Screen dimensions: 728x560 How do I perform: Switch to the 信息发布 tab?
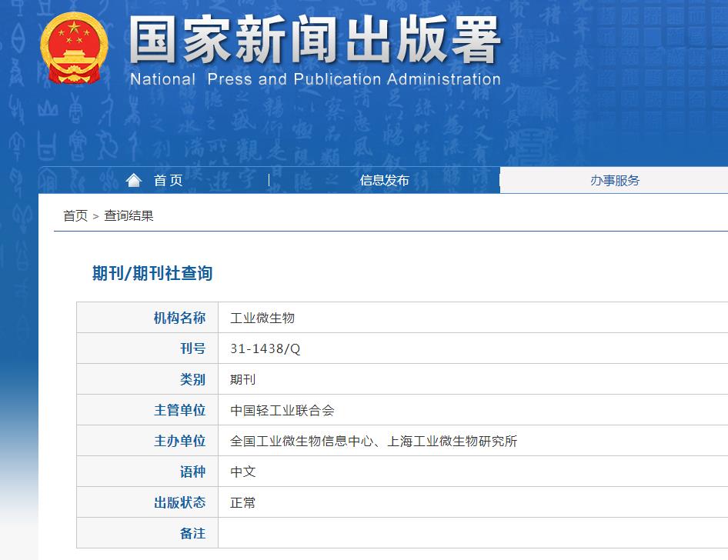tap(385, 180)
